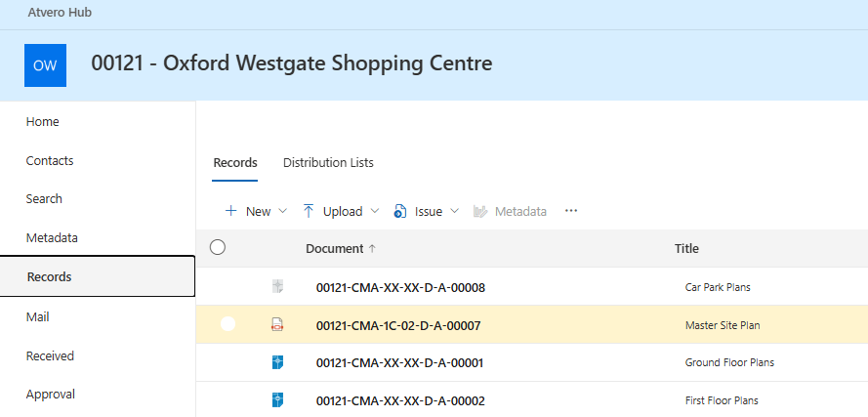Open document 00121-CMA-XX-XX-D-A-00001

coord(399,363)
